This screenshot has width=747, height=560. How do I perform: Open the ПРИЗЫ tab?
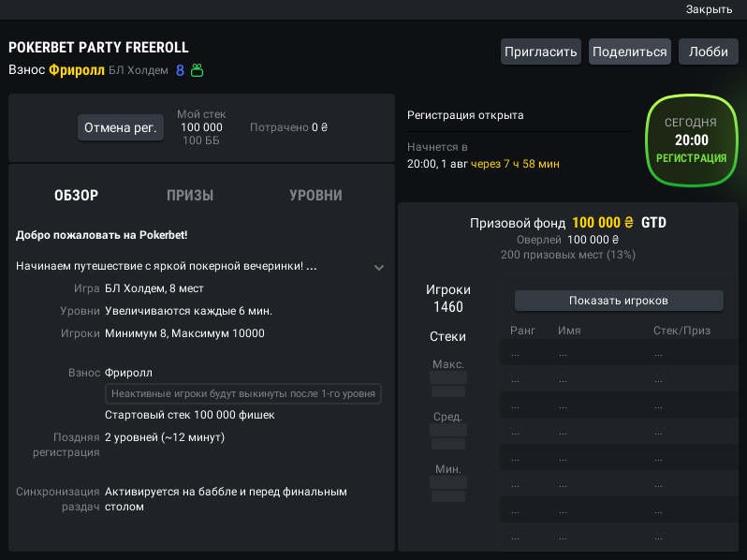(190, 196)
